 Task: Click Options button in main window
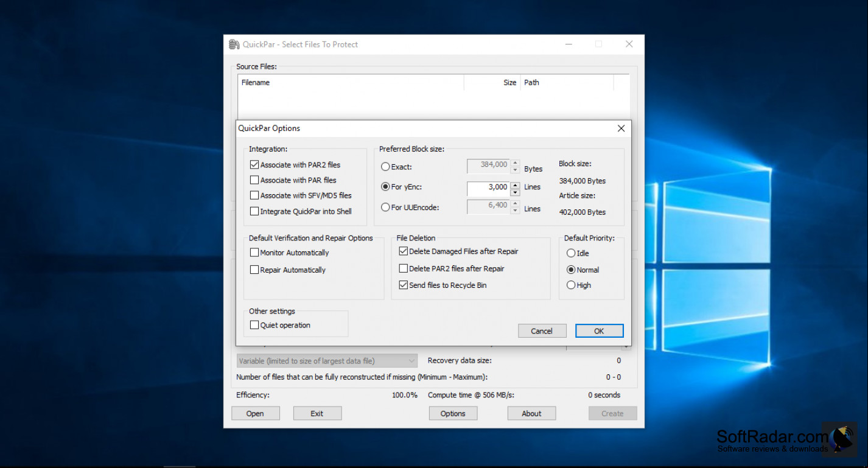click(x=453, y=413)
